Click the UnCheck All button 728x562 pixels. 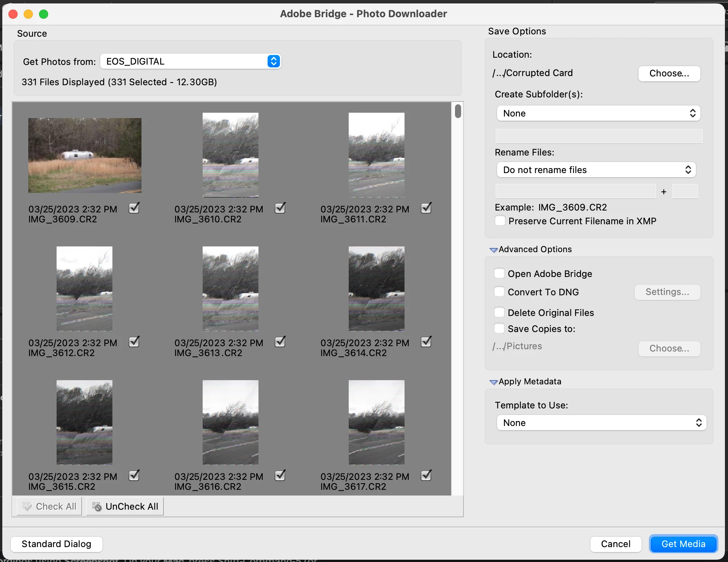click(x=125, y=506)
